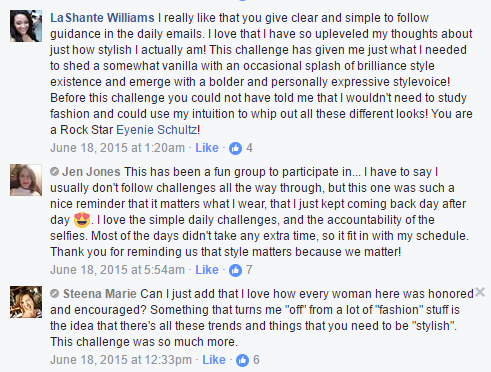Open the June 18, 2015 at 1:20am timestamp
The image size is (491, 372).
point(117,148)
